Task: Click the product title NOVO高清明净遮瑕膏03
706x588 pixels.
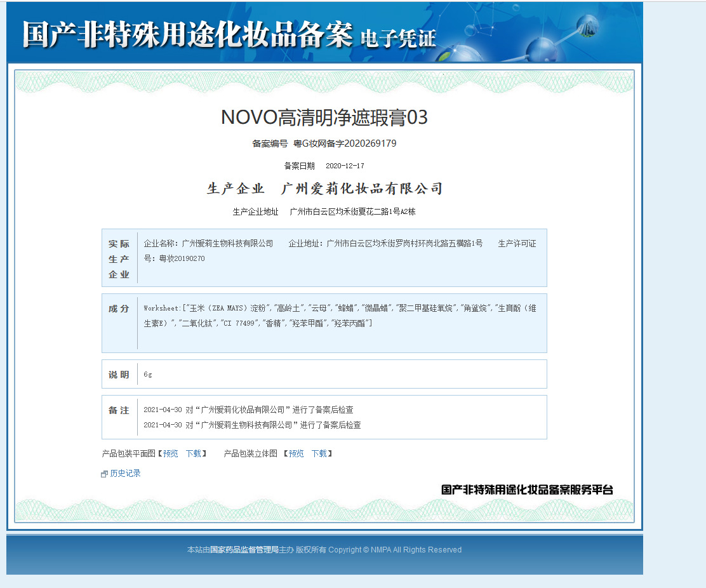Action: (x=324, y=117)
